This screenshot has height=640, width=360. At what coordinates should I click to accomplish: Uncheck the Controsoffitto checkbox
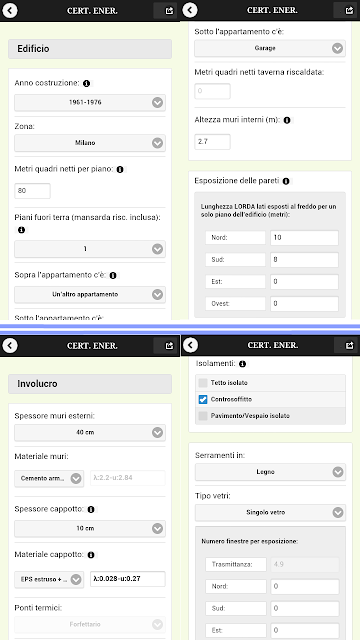click(x=203, y=399)
